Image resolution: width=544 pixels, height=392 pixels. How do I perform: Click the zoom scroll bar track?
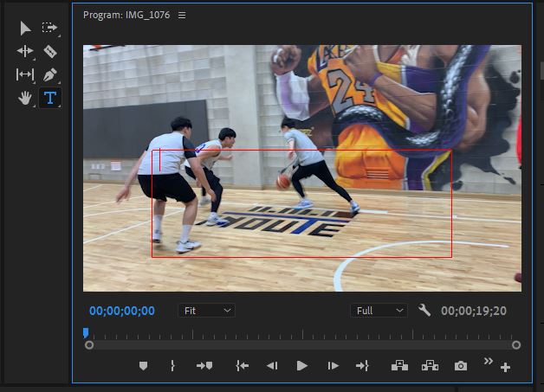302,345
